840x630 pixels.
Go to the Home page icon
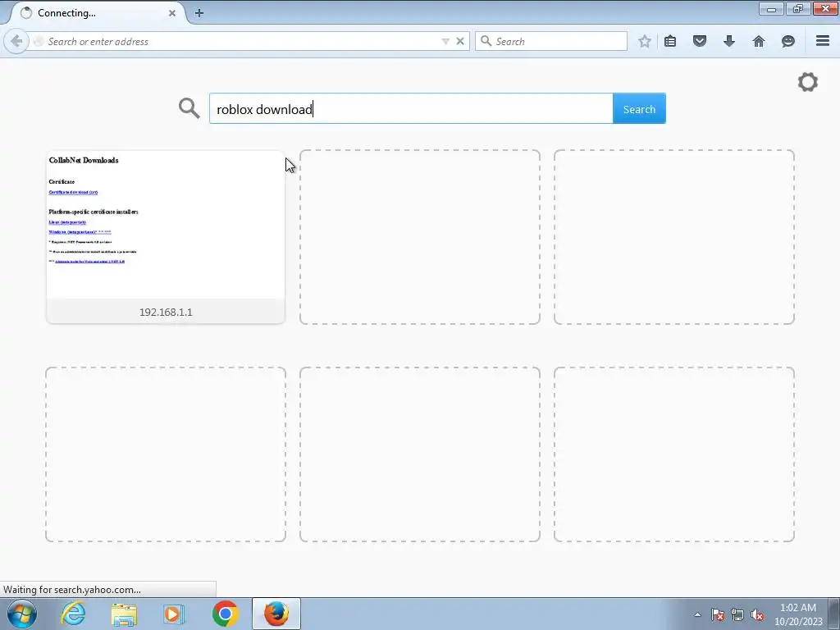(x=759, y=41)
